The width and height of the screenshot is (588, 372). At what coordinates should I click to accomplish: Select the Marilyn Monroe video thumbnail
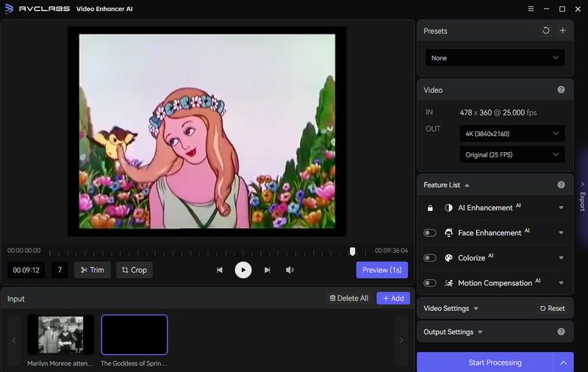pos(60,335)
